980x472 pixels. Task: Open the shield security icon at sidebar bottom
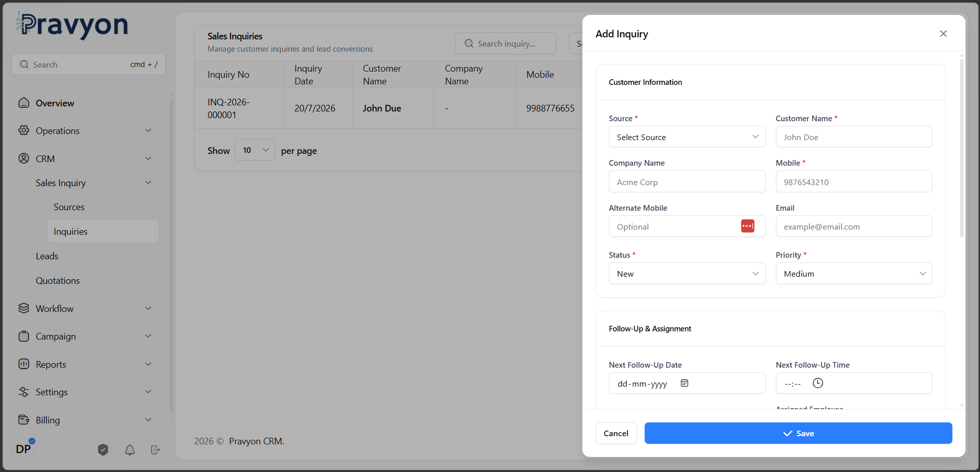point(103,449)
